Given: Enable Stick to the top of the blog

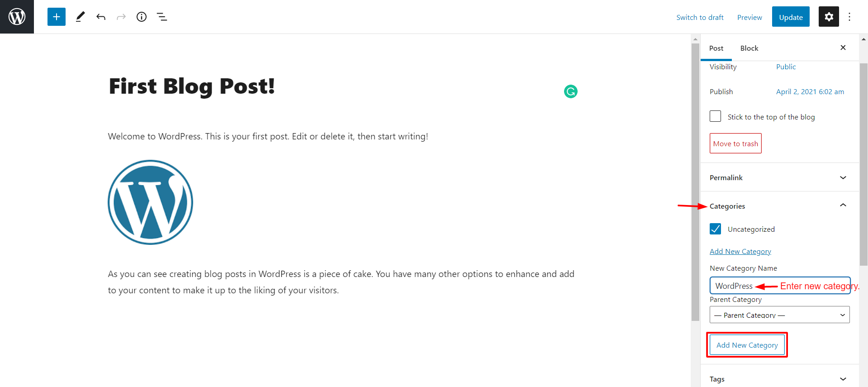Looking at the screenshot, I should [x=716, y=116].
